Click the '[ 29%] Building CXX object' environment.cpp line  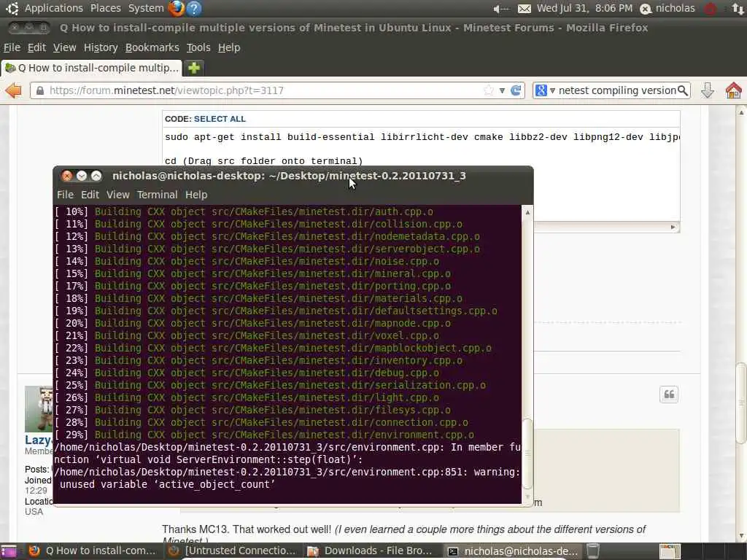coord(264,435)
